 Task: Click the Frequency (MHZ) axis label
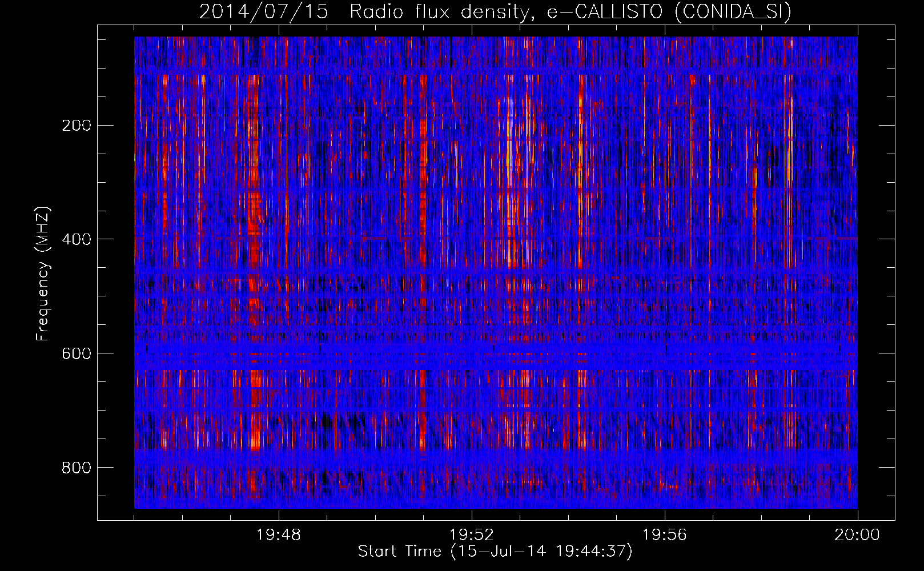[43, 274]
